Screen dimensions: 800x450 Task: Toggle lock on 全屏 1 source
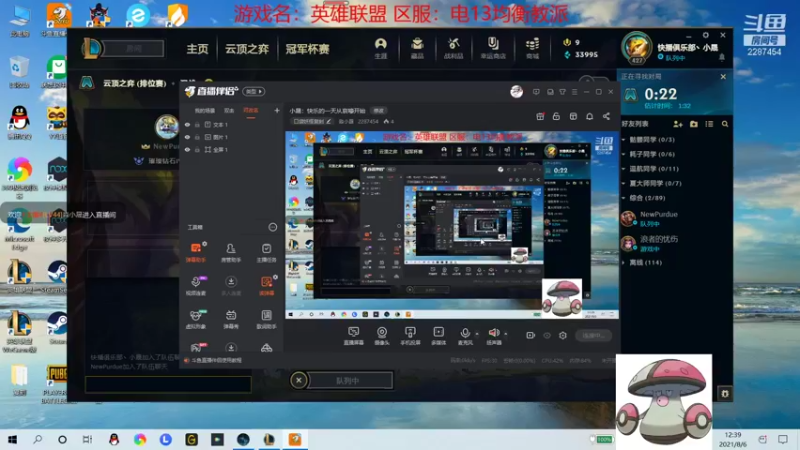[x=197, y=150]
